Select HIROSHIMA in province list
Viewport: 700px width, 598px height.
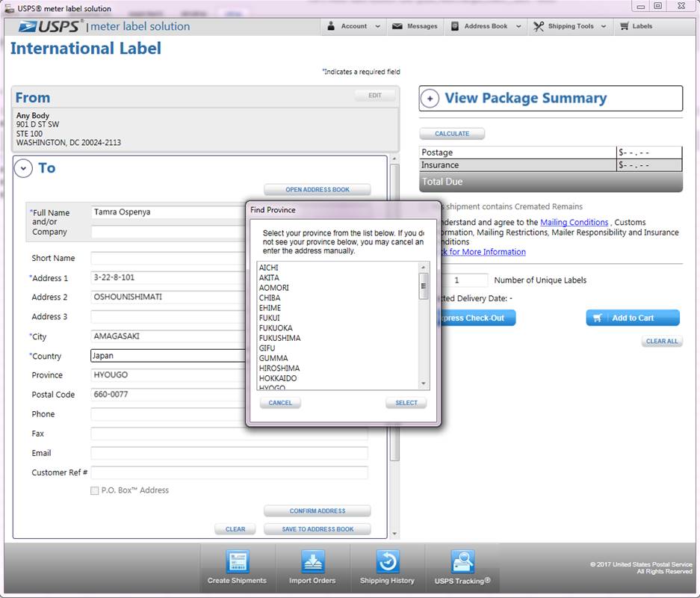[x=279, y=368]
